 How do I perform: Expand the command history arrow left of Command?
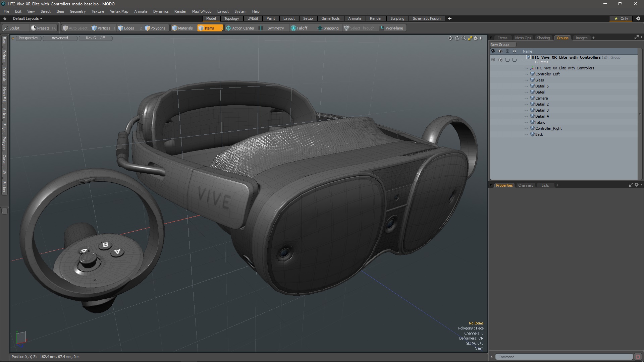pos(492,357)
